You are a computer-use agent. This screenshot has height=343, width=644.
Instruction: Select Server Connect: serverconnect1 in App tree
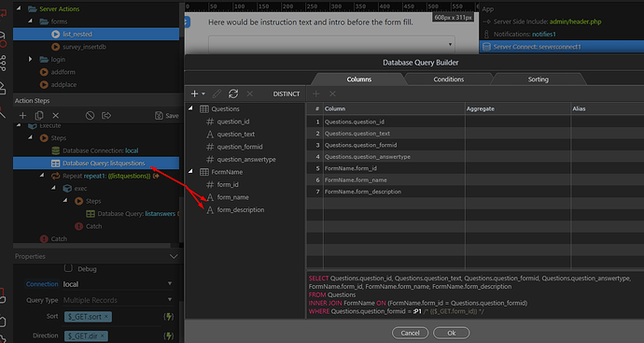coord(562,47)
